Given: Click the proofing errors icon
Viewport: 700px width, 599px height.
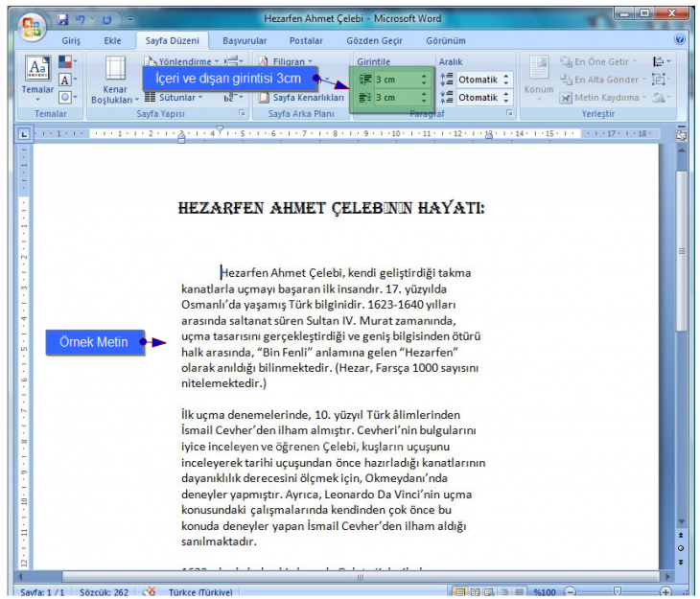Looking at the screenshot, I should coord(149,592).
